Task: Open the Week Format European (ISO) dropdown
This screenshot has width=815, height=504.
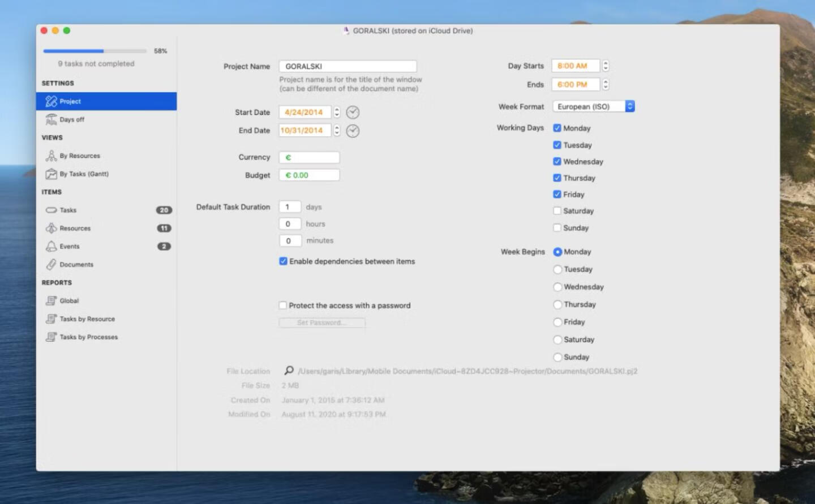Action: tap(594, 106)
